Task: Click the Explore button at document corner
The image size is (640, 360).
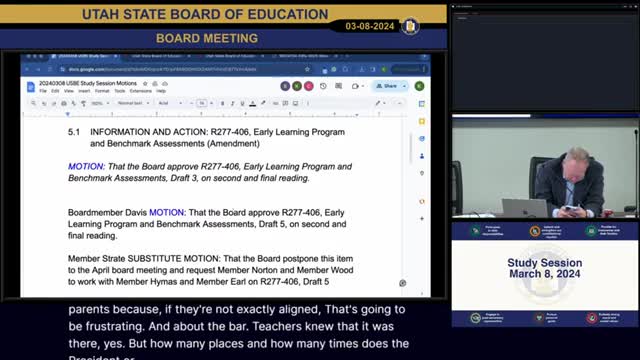Action: 402,283
